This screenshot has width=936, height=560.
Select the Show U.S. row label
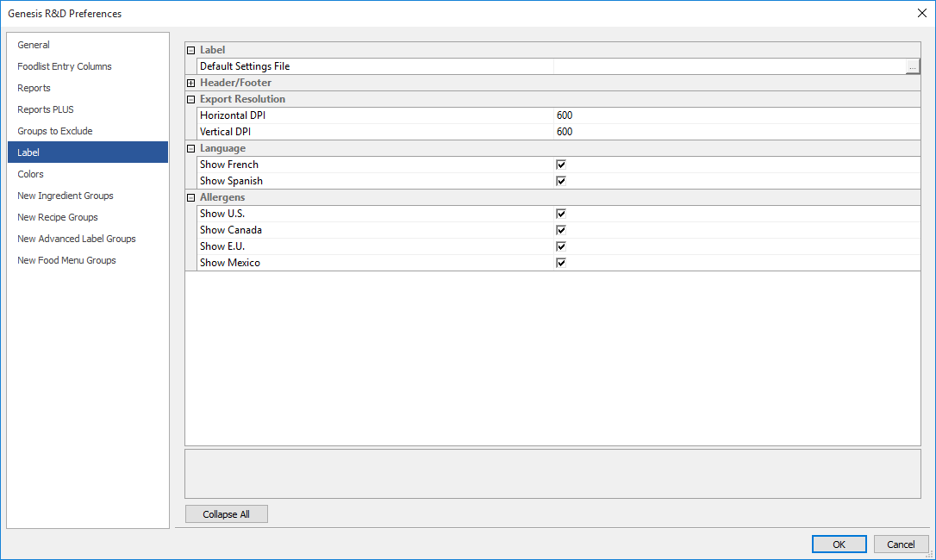[x=222, y=214]
